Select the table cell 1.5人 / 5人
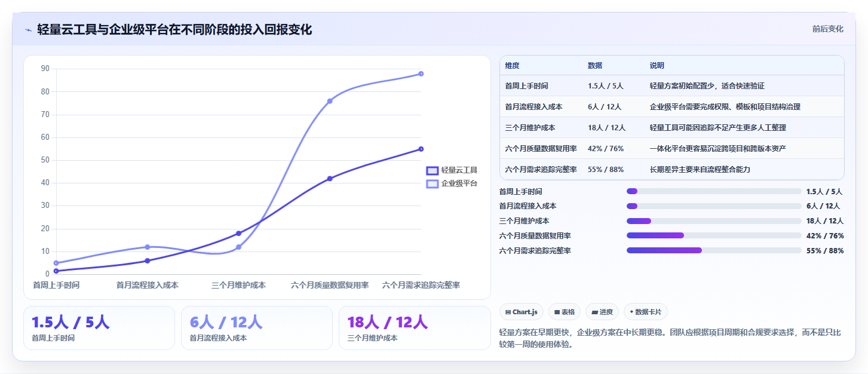Viewport: 868px width, 374px height. (x=606, y=86)
